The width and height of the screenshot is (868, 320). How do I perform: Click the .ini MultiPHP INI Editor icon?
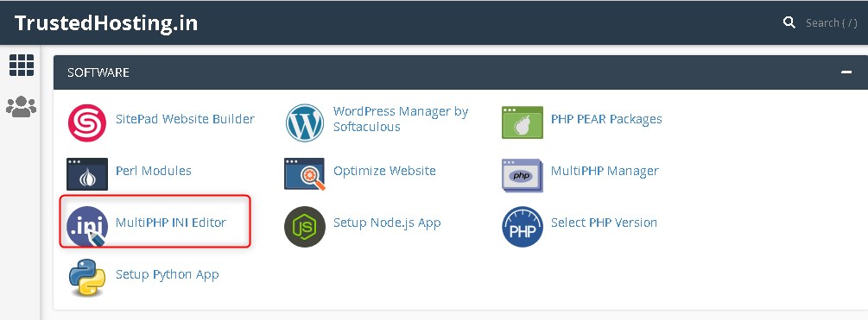(x=87, y=226)
